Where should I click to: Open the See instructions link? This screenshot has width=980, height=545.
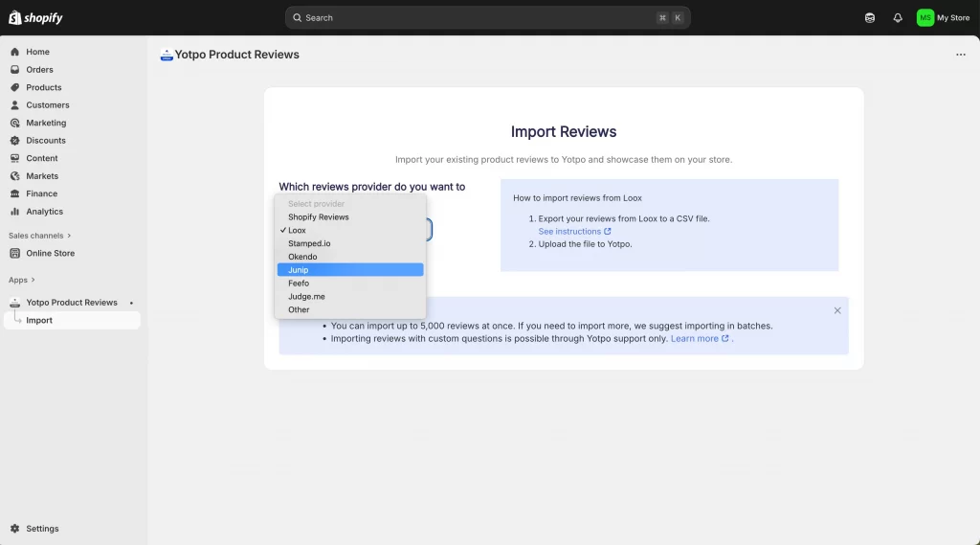[574, 232]
